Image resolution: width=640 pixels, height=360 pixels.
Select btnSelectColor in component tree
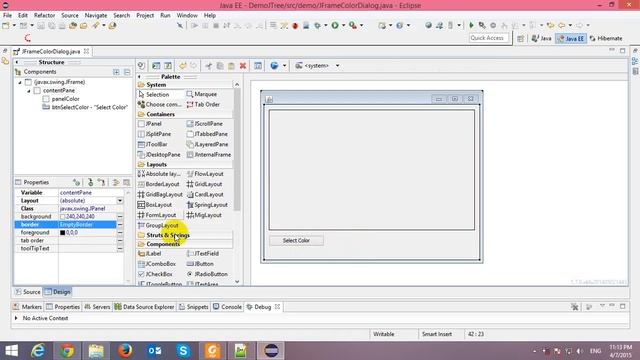tap(85, 107)
